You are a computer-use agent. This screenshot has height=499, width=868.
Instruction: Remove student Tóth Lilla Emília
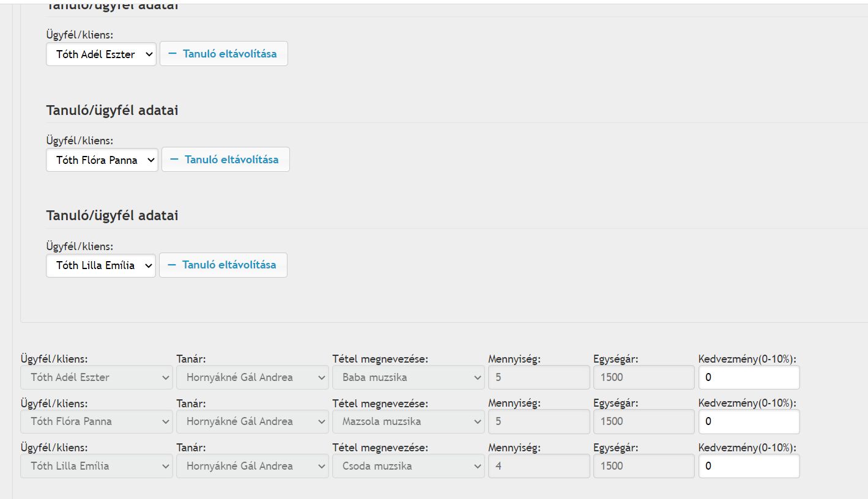pos(223,265)
